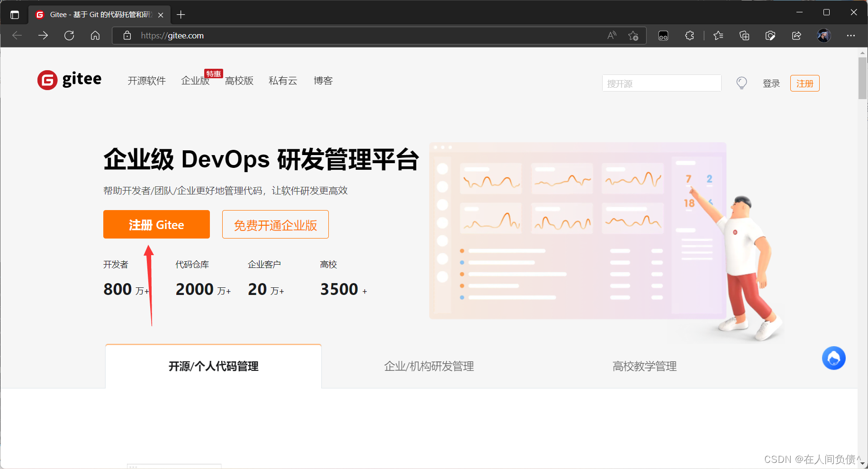Viewport: 868px width, 469px height.
Task: Minimize the browser window
Action: [799, 12]
